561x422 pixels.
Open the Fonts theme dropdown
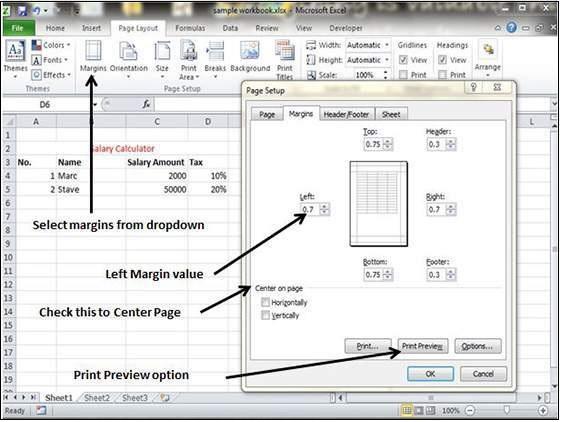tap(49, 60)
